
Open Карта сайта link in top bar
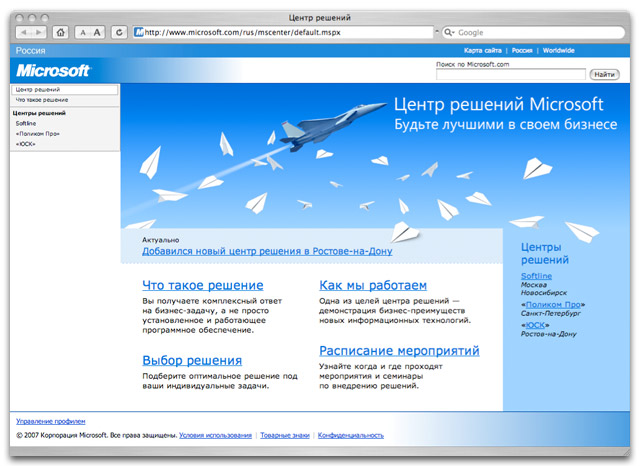[x=484, y=50]
